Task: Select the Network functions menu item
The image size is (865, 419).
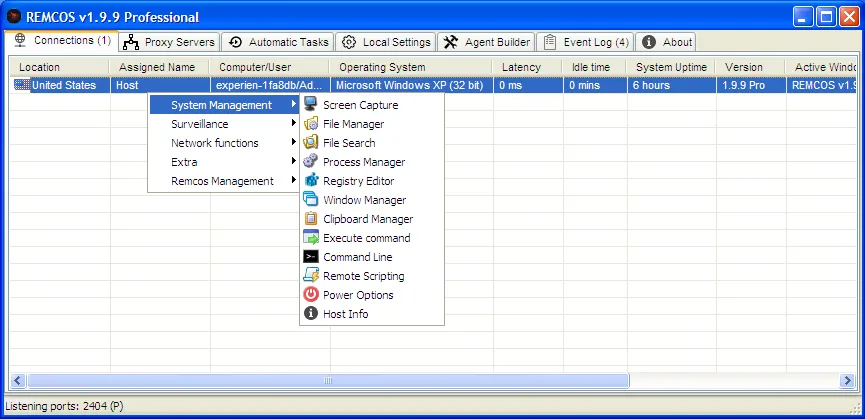Action: [224, 143]
